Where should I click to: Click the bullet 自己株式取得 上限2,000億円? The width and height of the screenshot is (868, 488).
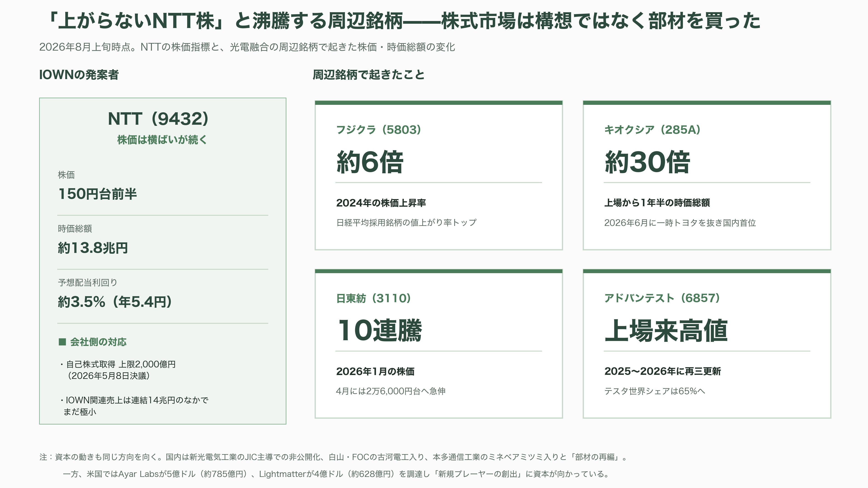118,364
